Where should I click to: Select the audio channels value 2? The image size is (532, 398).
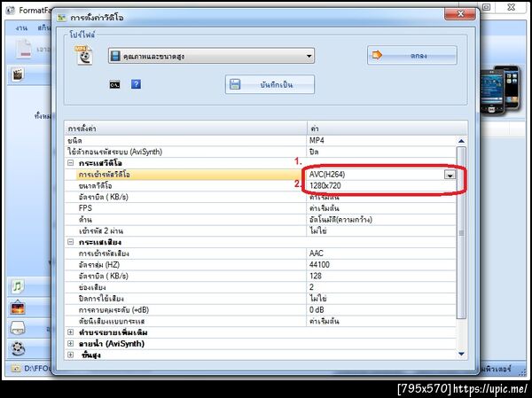point(381,287)
